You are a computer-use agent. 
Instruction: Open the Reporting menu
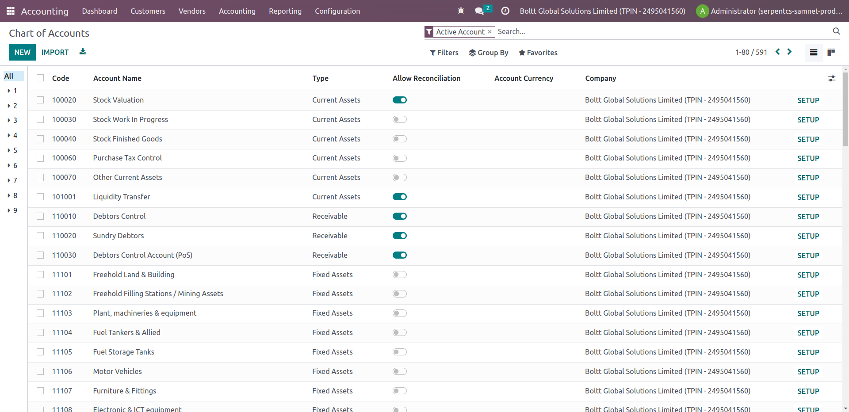point(285,11)
